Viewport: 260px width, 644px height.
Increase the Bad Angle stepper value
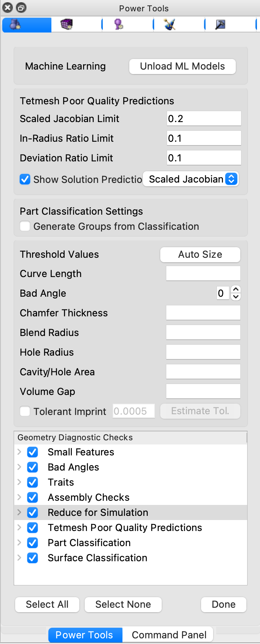[x=236, y=290]
